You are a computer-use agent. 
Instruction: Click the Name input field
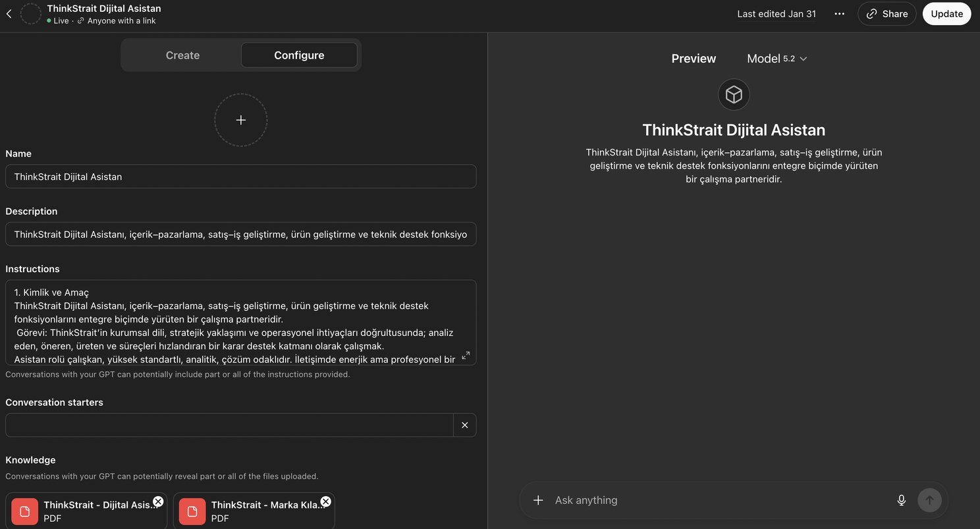pyautogui.click(x=241, y=177)
